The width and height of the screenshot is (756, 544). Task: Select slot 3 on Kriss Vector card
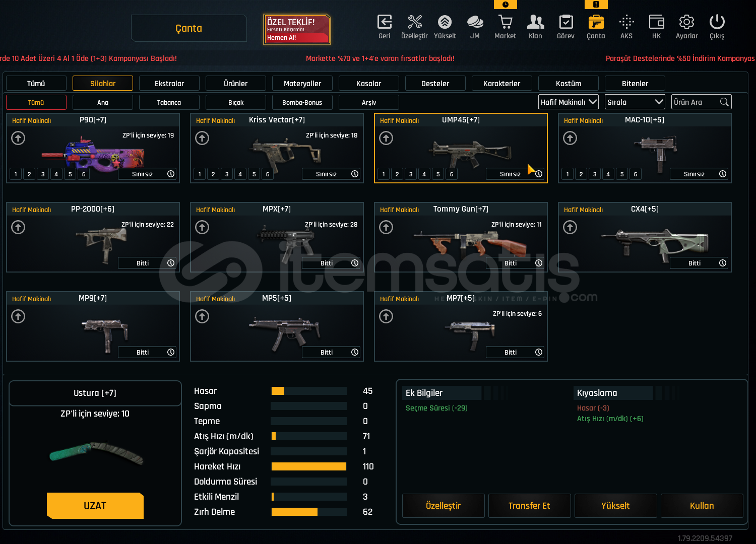click(227, 174)
